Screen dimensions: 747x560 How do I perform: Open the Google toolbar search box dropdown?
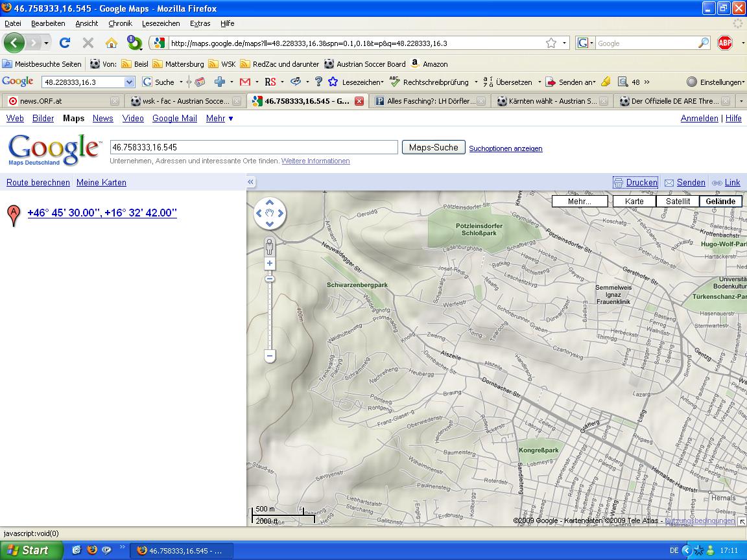tap(130, 82)
